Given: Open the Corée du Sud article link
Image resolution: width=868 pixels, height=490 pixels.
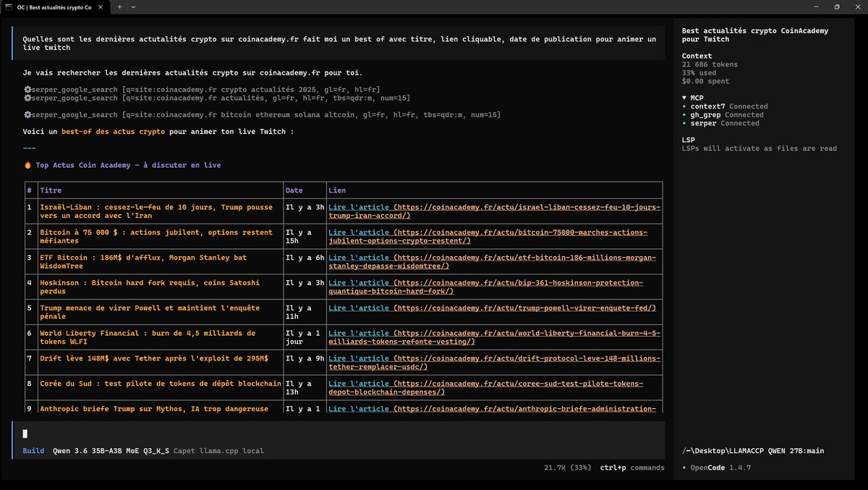Looking at the screenshot, I should [x=485, y=388].
